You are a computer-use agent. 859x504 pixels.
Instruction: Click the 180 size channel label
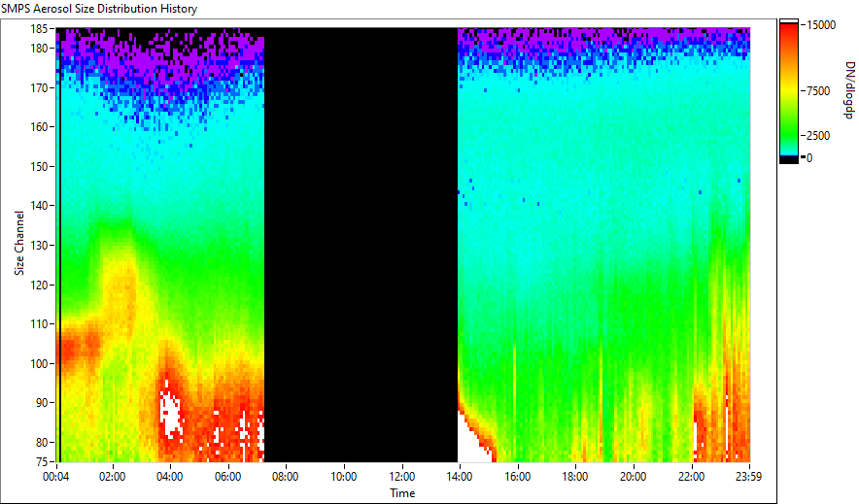coord(40,49)
